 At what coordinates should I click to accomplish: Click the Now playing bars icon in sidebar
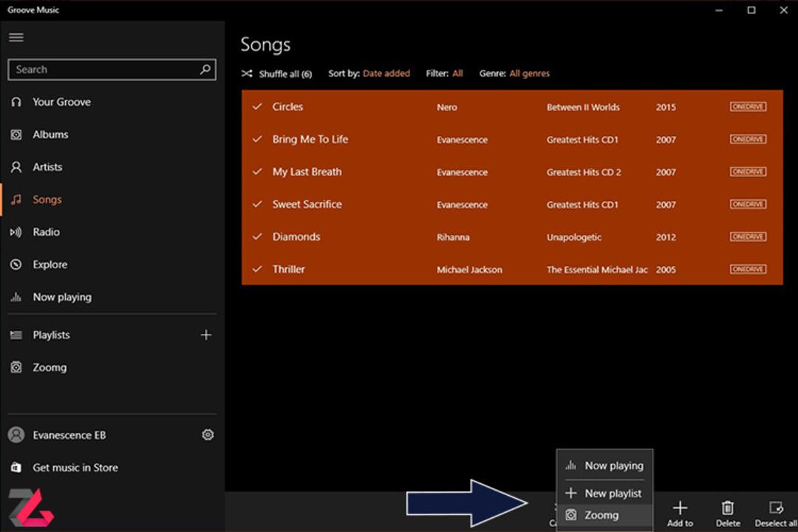(16, 297)
